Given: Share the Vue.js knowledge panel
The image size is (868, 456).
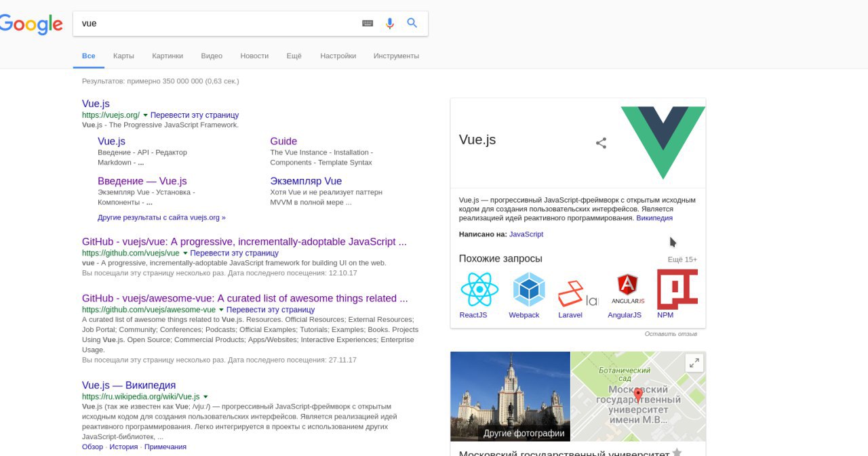Looking at the screenshot, I should (601, 143).
